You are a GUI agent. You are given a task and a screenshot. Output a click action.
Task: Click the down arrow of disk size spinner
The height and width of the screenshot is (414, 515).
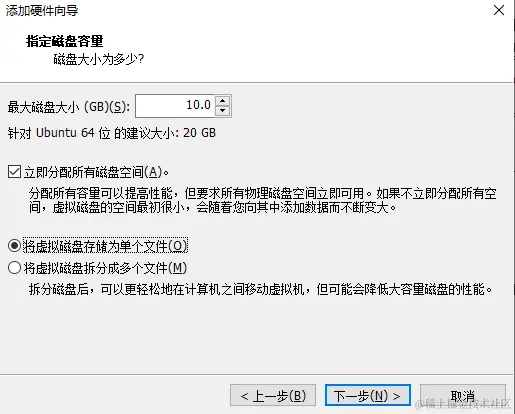pos(223,111)
